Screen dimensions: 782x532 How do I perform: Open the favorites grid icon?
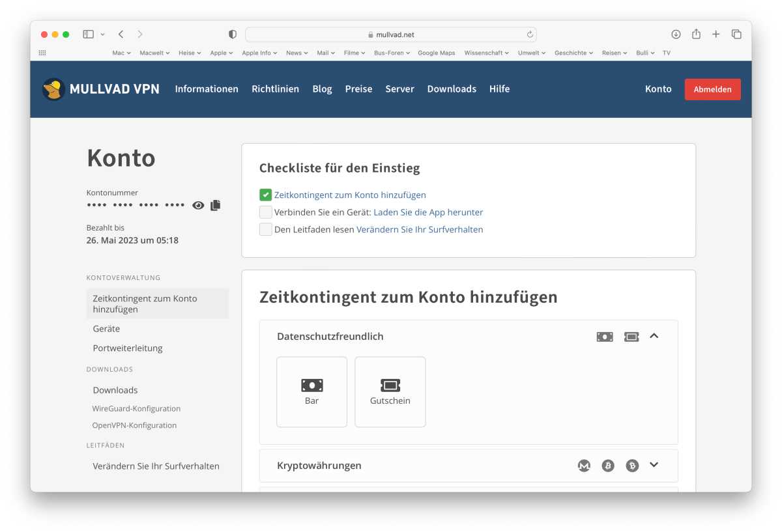(42, 53)
